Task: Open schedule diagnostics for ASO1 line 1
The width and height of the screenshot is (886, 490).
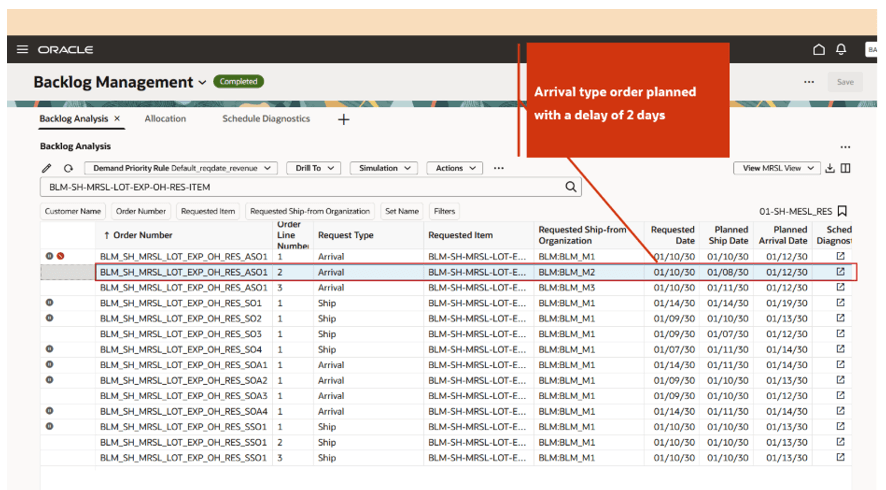Action: pos(841,256)
